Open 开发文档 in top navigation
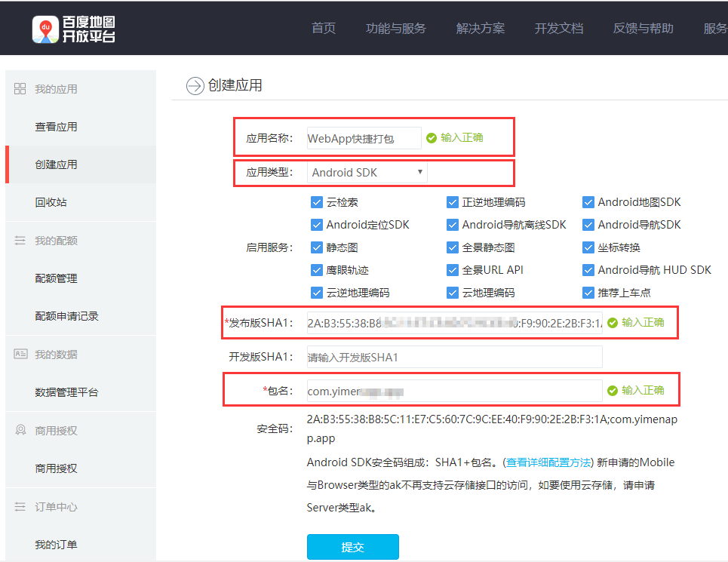The image size is (728, 562). click(559, 29)
